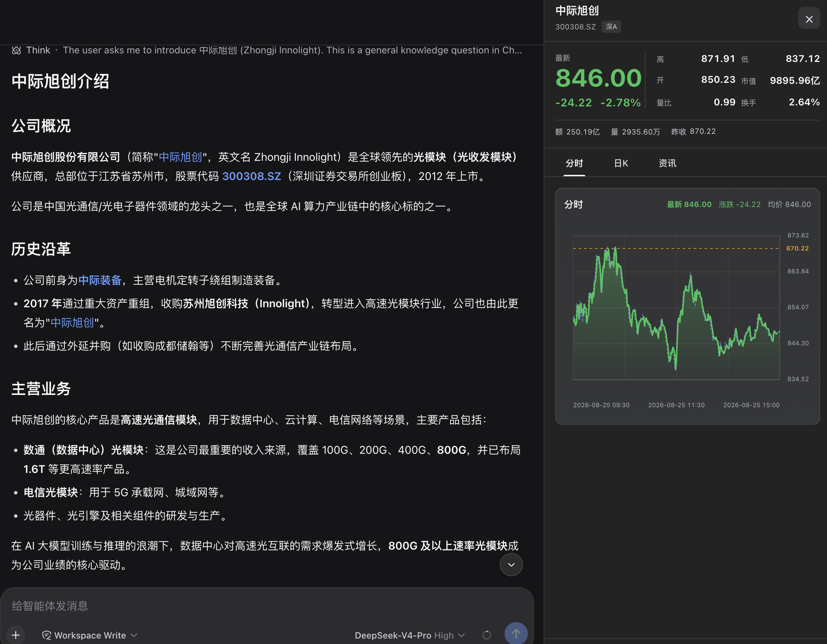Click the open price value 850.23
This screenshot has width=827, height=644.
pos(718,79)
